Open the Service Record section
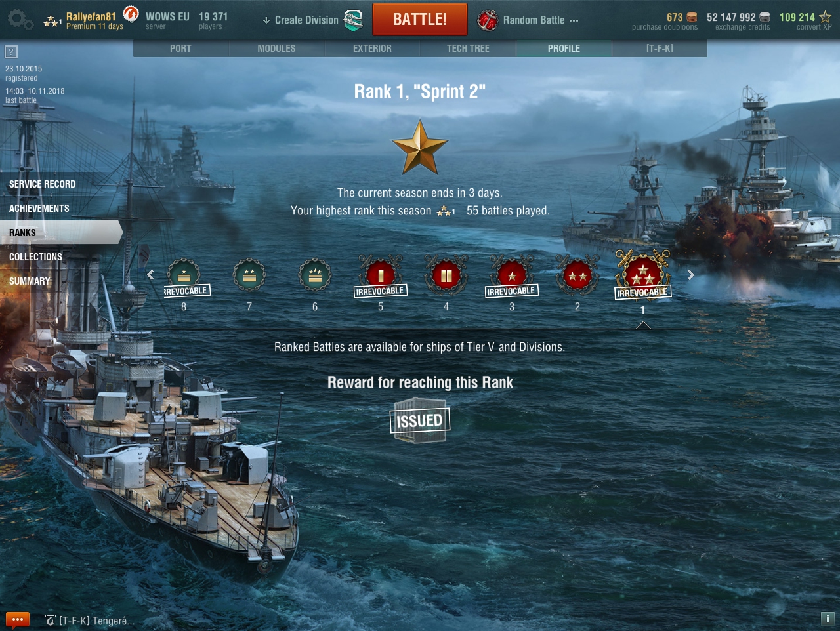Viewport: 840px width, 631px height. click(x=43, y=184)
